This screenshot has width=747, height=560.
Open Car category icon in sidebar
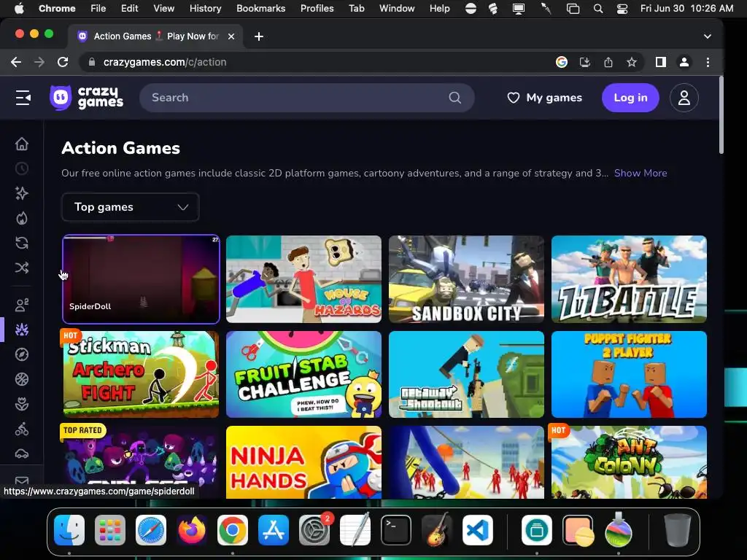pyautogui.click(x=22, y=454)
